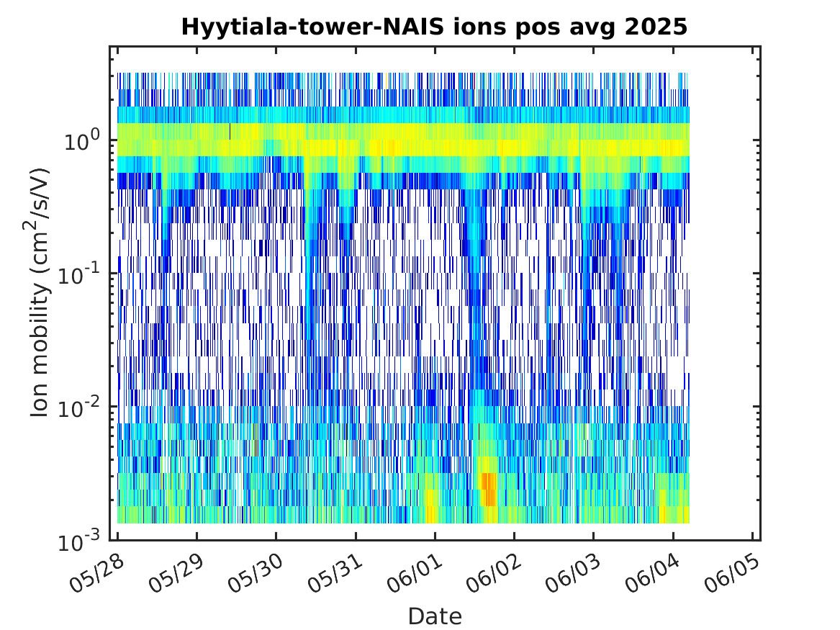Select the 05/28 date tick label

(x=97, y=573)
